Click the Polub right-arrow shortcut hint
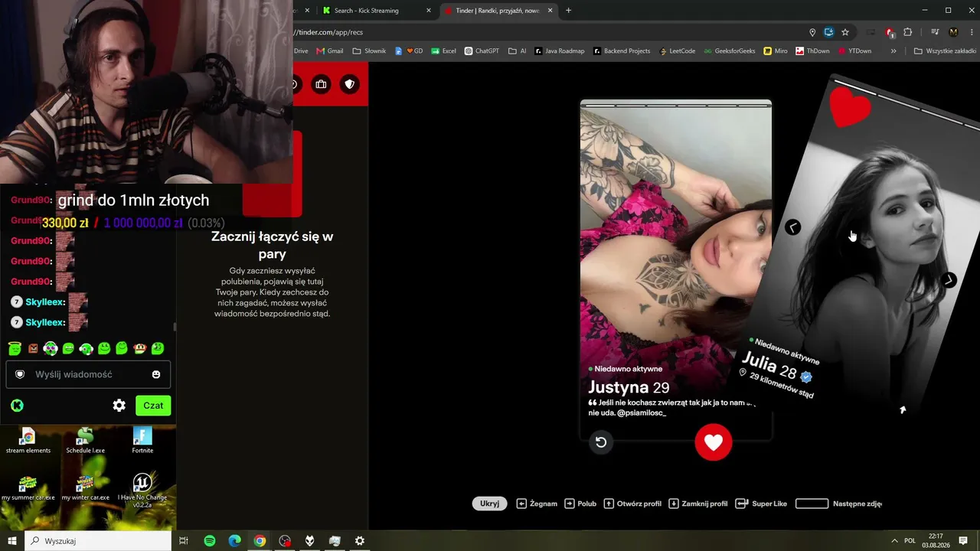This screenshot has width=980, height=551. 580,504
